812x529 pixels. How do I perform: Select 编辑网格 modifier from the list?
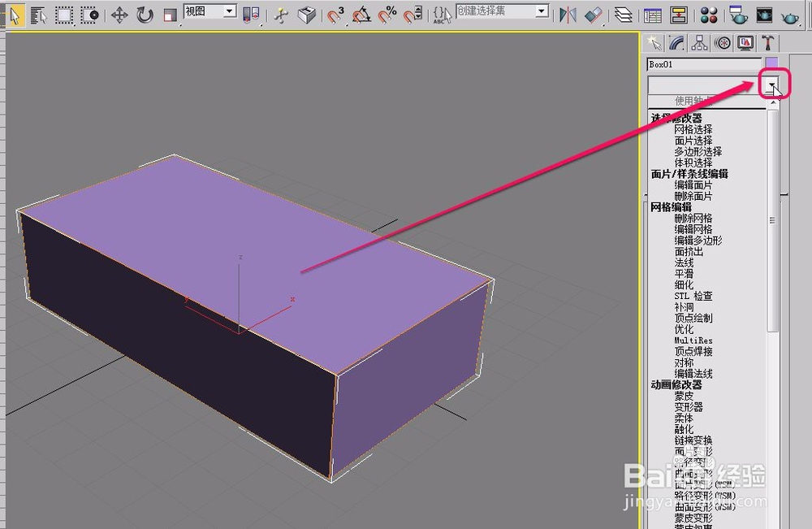click(x=693, y=229)
